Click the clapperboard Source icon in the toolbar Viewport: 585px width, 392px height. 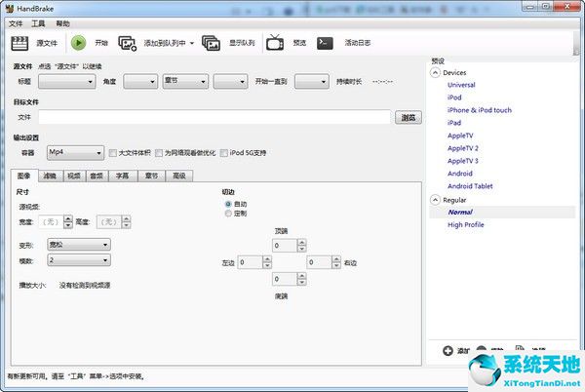pyautogui.click(x=19, y=43)
